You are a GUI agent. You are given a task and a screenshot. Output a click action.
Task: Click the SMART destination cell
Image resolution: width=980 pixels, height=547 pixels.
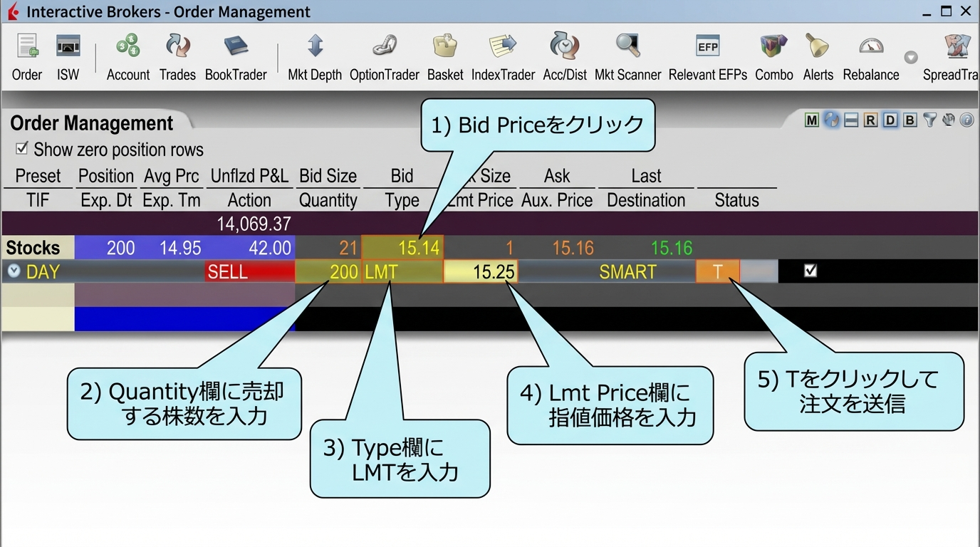627,271
